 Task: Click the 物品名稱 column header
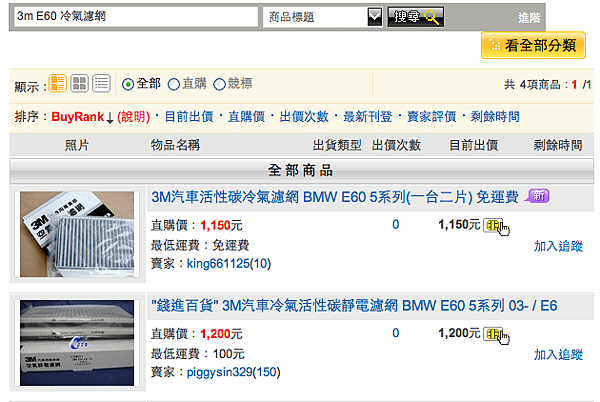point(175,145)
